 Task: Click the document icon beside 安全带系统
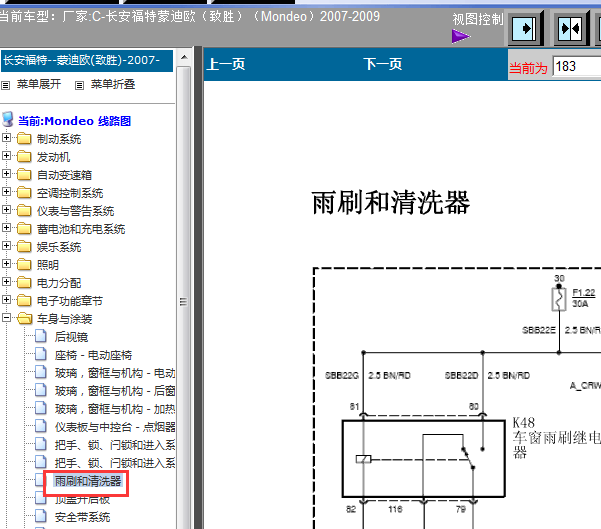point(41,516)
